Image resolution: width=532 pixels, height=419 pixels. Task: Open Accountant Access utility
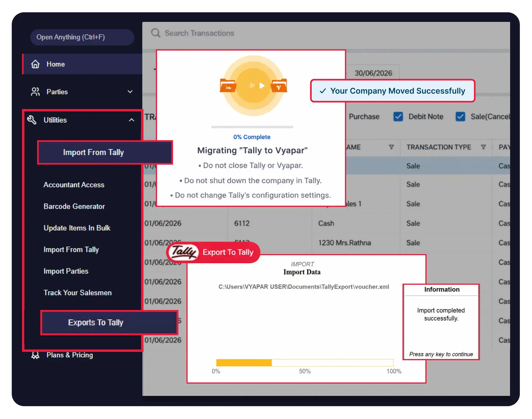[x=74, y=185]
